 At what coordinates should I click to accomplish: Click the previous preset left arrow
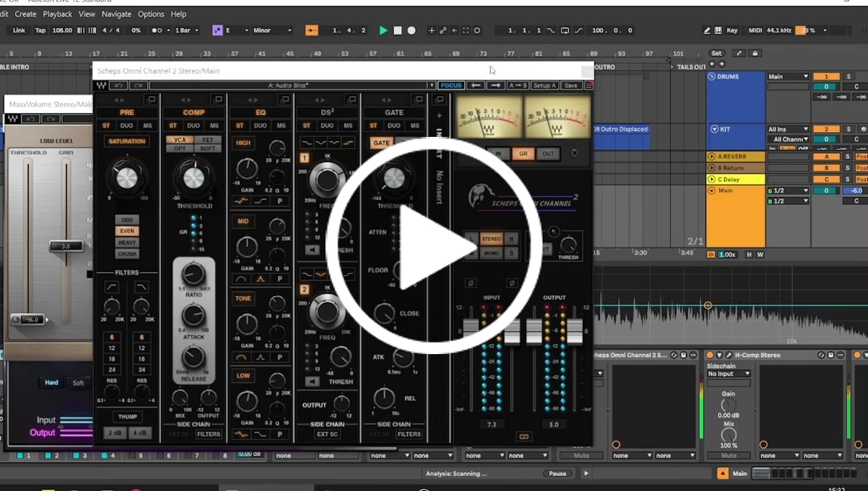coord(476,86)
